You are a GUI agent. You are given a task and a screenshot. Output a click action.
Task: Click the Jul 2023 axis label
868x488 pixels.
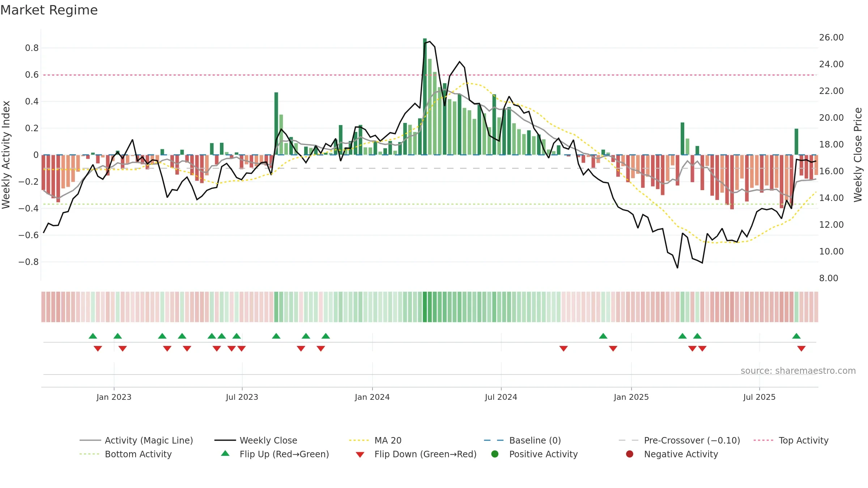pos(242,397)
